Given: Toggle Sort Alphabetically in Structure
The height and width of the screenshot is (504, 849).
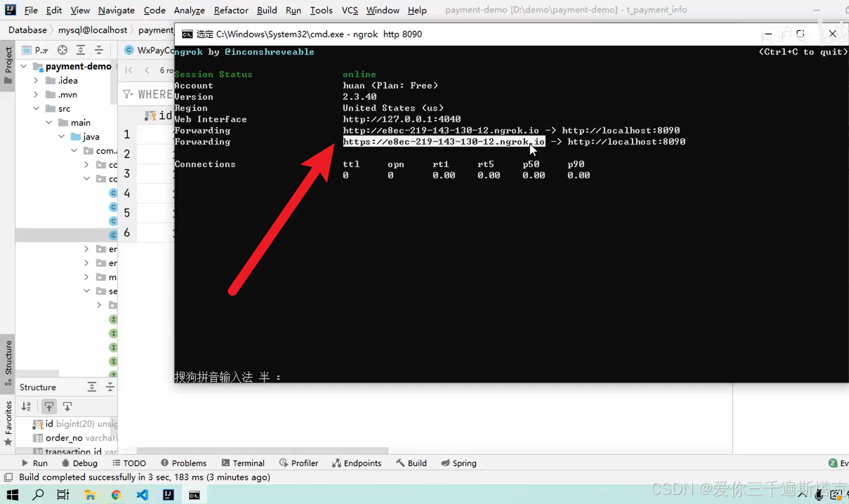Looking at the screenshot, I should click(26, 406).
